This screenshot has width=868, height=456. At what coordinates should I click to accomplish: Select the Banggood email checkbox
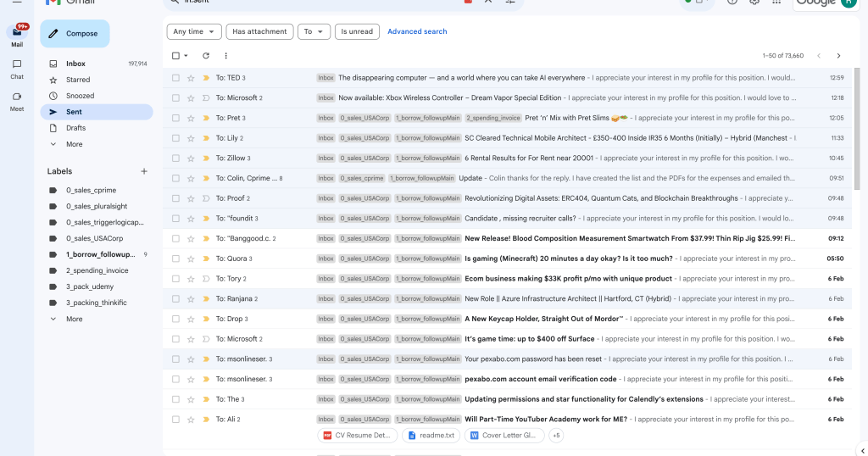(175, 238)
